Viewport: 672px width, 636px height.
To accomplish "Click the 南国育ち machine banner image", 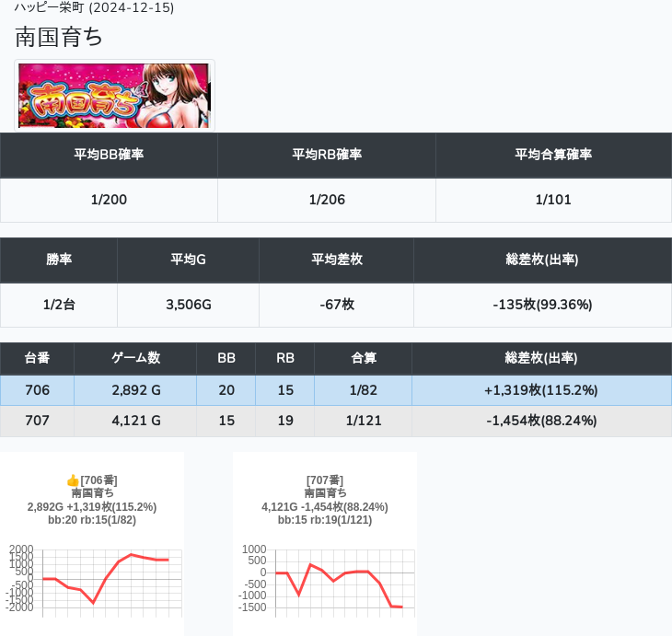I will (x=114, y=96).
